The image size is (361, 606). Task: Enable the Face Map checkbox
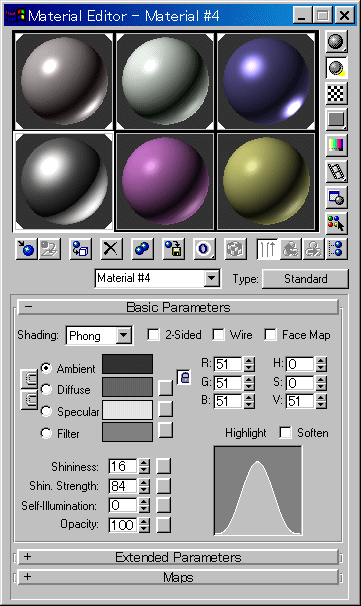tap(270, 335)
